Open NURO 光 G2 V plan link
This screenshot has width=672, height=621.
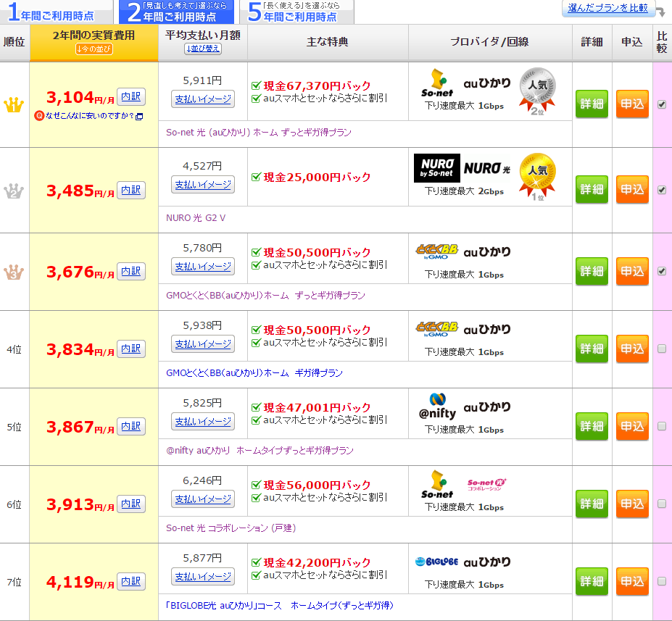click(x=196, y=218)
